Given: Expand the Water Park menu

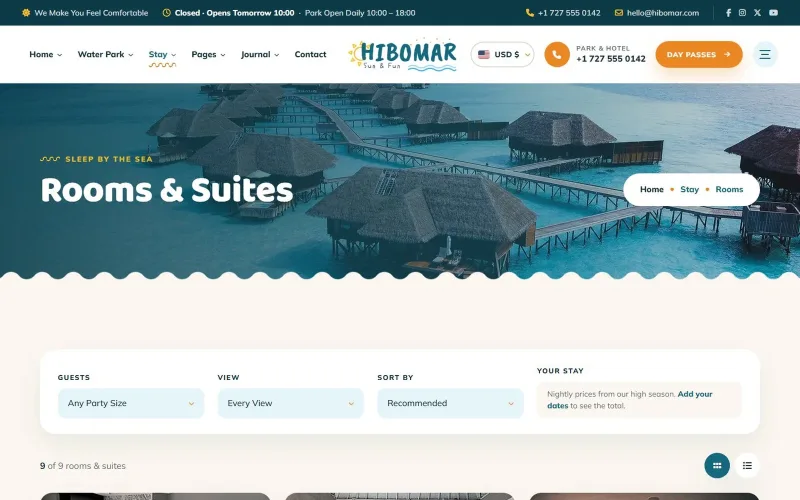Looking at the screenshot, I should pos(105,54).
